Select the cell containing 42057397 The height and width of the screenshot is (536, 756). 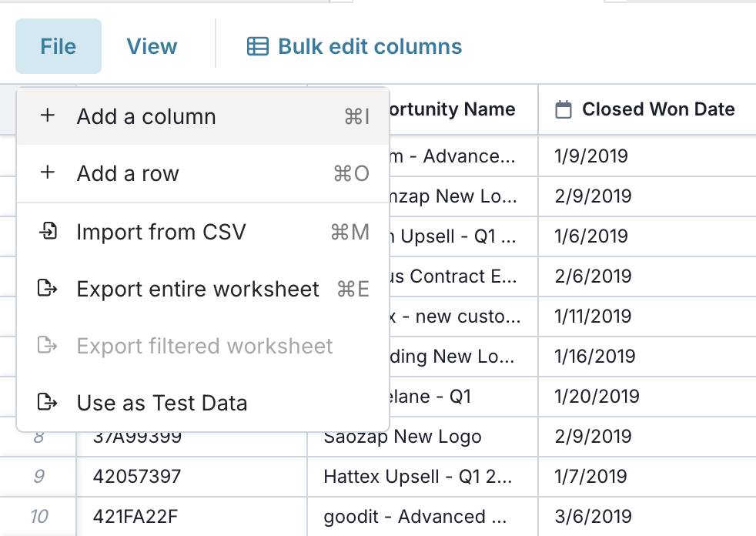[x=192, y=477]
